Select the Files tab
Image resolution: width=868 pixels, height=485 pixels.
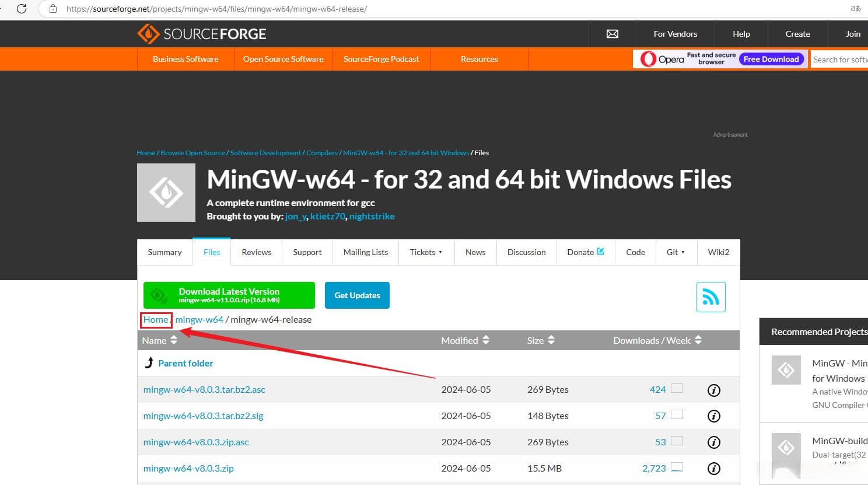click(212, 252)
